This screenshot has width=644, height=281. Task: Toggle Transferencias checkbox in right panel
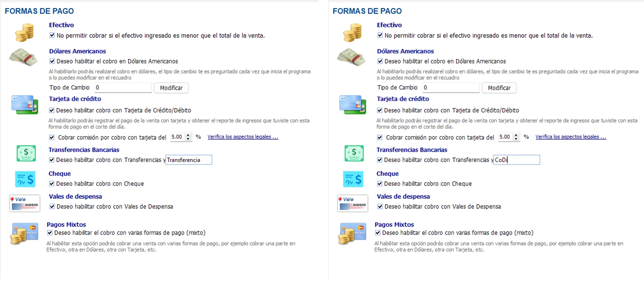(x=380, y=160)
